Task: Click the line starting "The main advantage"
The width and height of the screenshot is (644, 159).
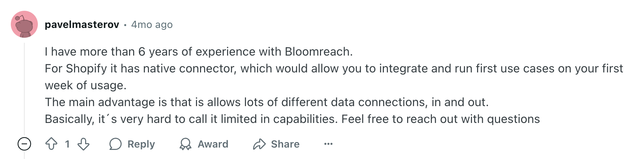Action: click(267, 102)
